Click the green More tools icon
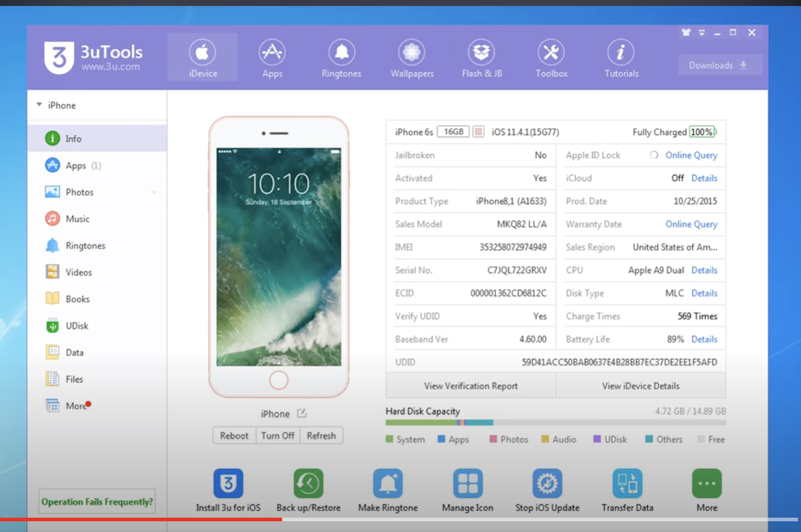Image resolution: width=801 pixels, height=532 pixels. (707, 483)
